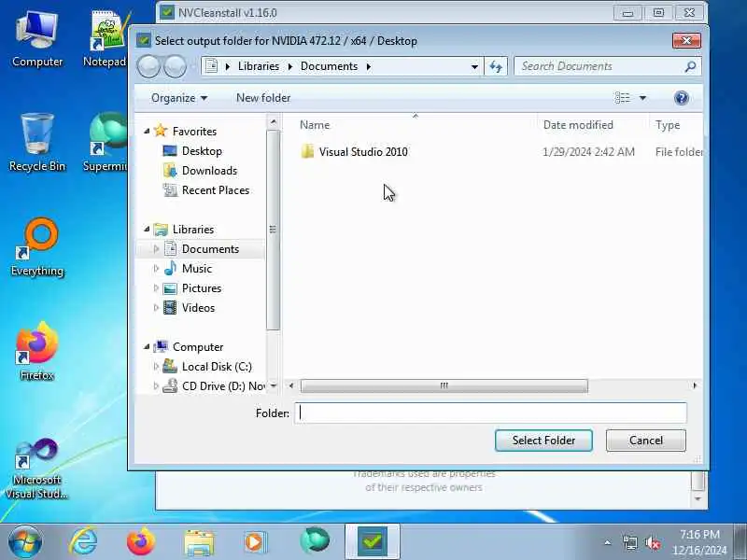Click the magnifier icon in Search Documents

(690, 66)
